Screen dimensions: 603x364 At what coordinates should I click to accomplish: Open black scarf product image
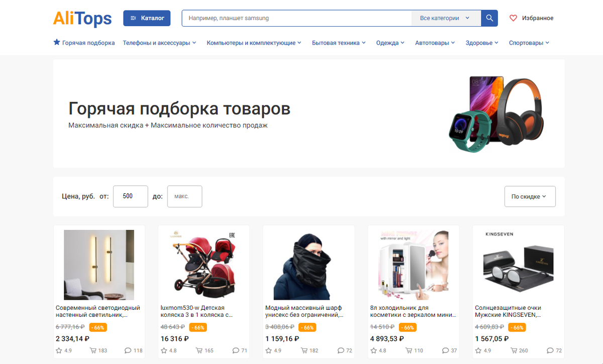click(309, 265)
